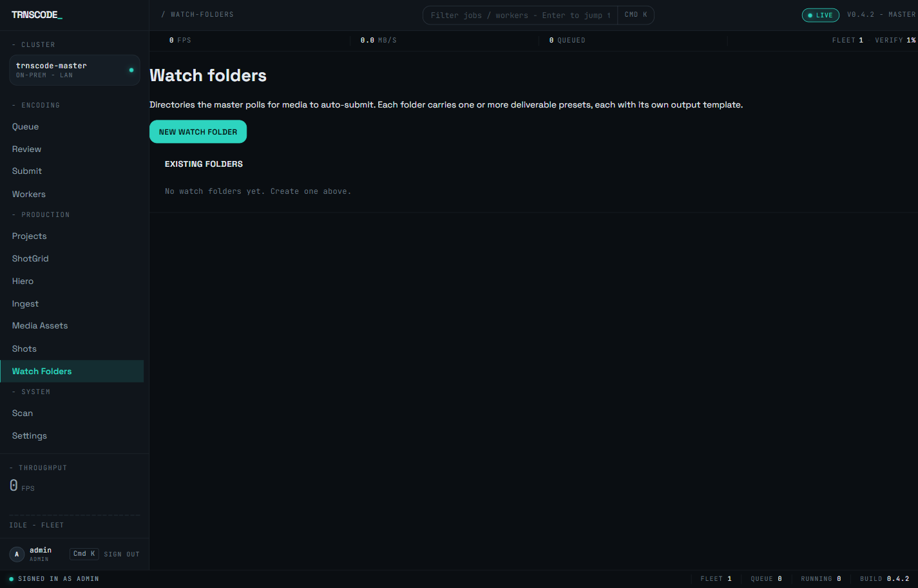Click BUILD 0.4.2 in the status bar

pyautogui.click(x=885, y=579)
